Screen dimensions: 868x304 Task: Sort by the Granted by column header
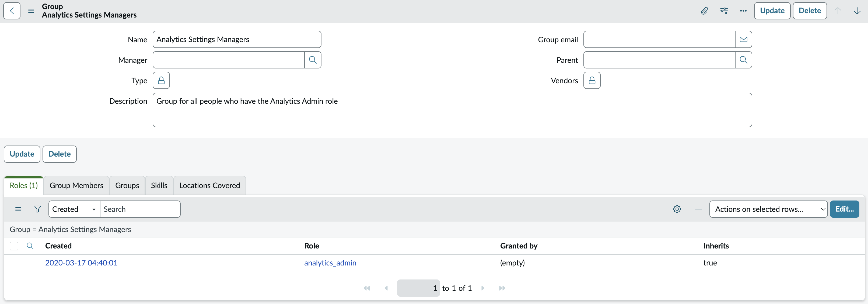tap(519, 246)
